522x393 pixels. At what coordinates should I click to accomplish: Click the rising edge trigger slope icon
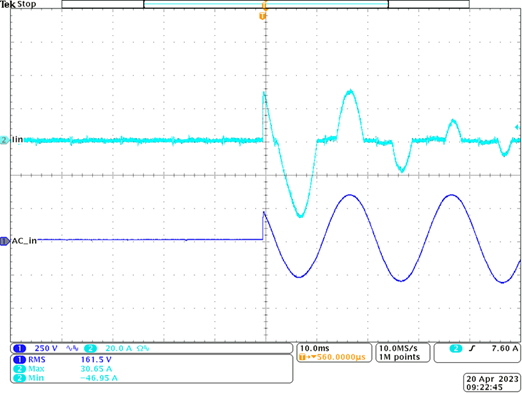point(472,348)
